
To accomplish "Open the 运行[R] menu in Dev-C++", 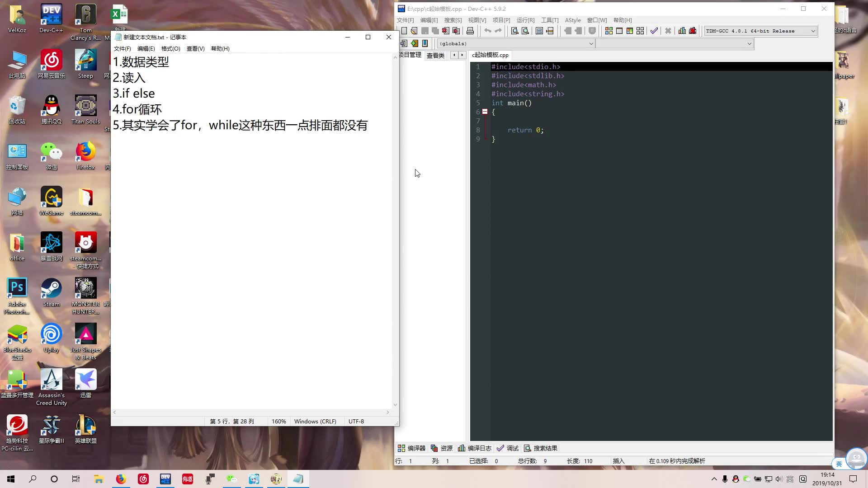I will pyautogui.click(x=525, y=20).
